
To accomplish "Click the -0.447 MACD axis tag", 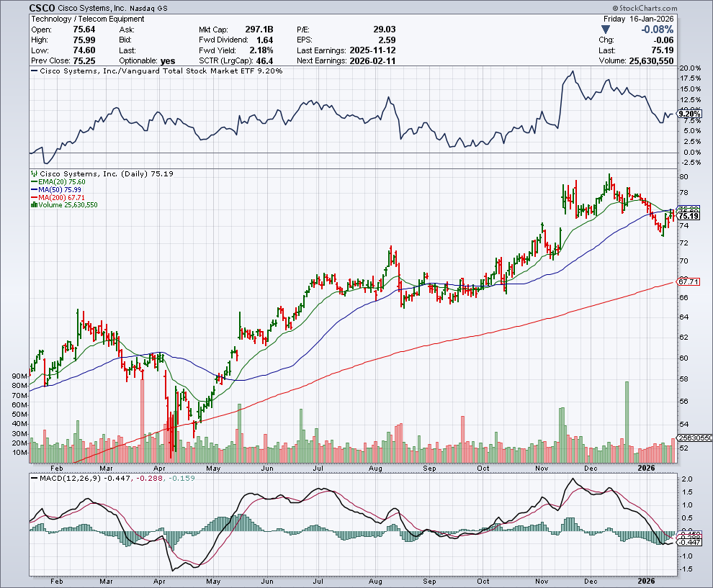I will [x=690, y=542].
